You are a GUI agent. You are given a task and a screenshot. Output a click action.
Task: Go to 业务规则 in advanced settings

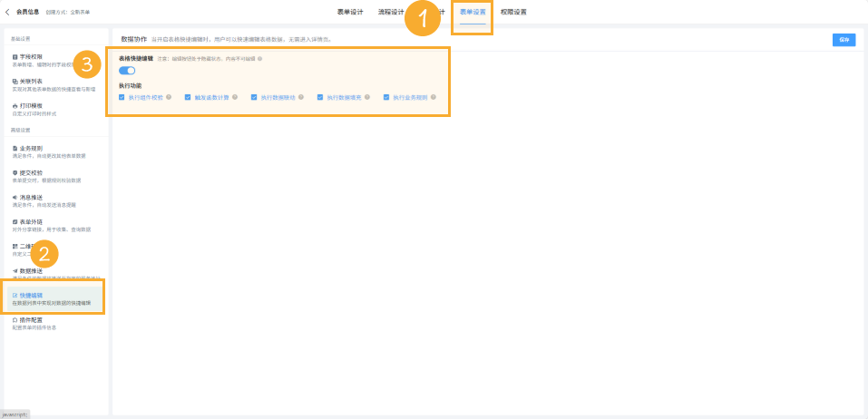32,148
